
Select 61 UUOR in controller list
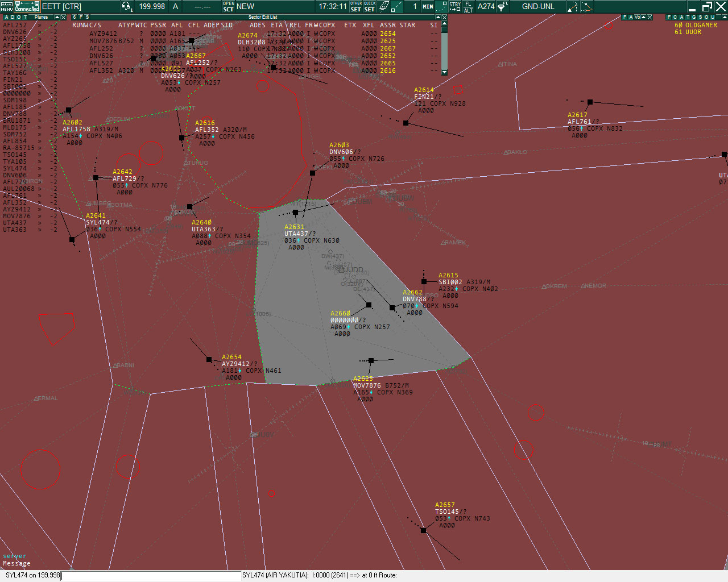pyautogui.click(x=688, y=32)
